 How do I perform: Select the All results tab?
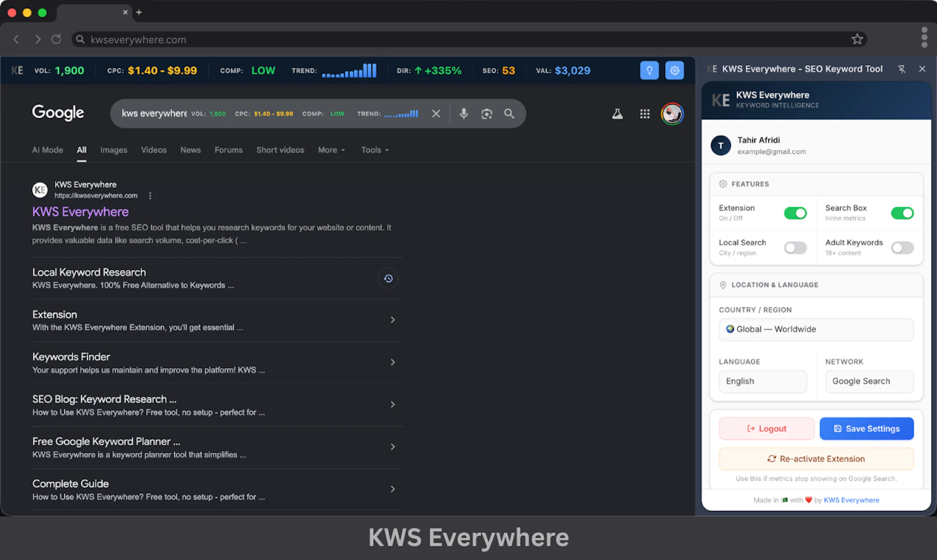pyautogui.click(x=81, y=150)
